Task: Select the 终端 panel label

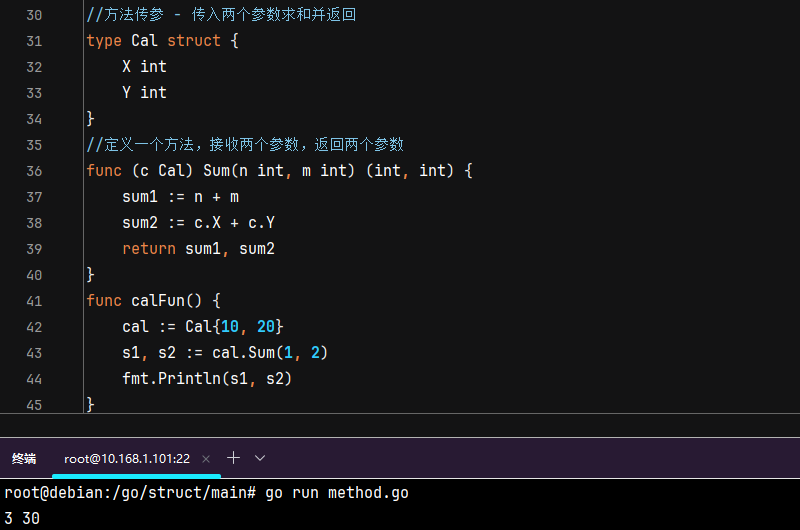Action: 24,459
